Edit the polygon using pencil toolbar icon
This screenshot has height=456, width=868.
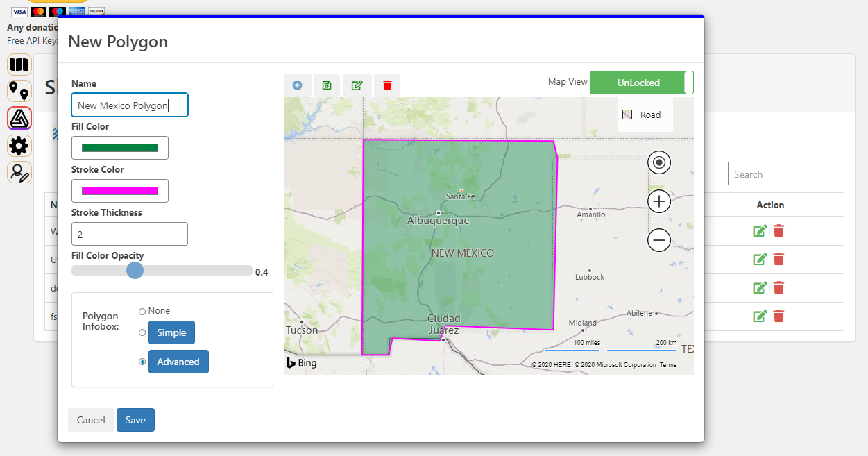(357, 85)
